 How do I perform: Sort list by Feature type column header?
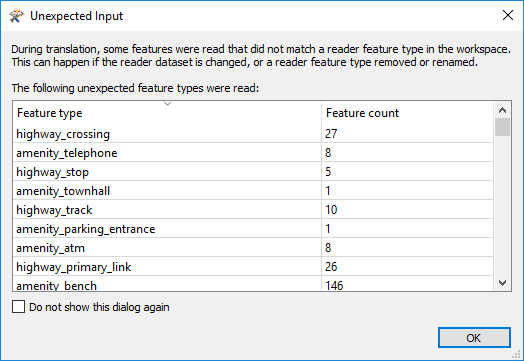coord(167,113)
